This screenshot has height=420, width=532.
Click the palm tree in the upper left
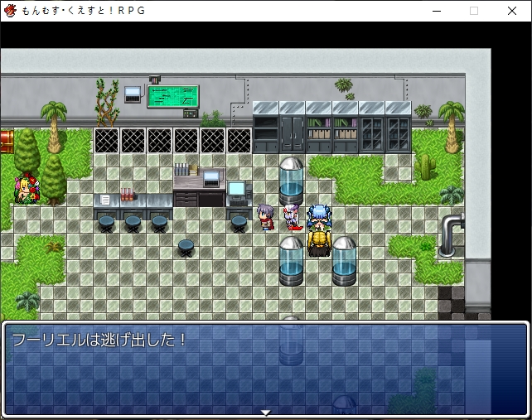pyautogui.click(x=55, y=127)
